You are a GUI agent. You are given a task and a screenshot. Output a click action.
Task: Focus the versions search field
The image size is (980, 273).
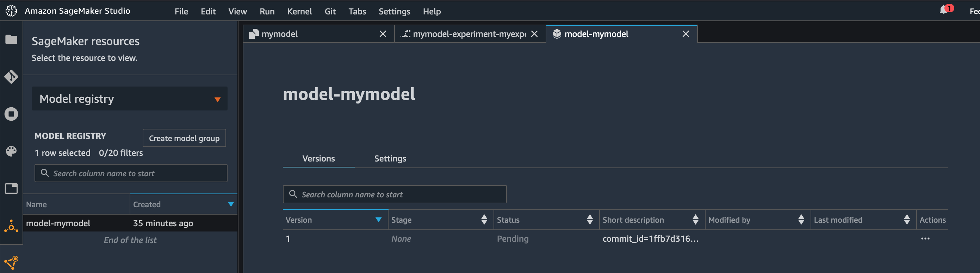[x=395, y=194]
